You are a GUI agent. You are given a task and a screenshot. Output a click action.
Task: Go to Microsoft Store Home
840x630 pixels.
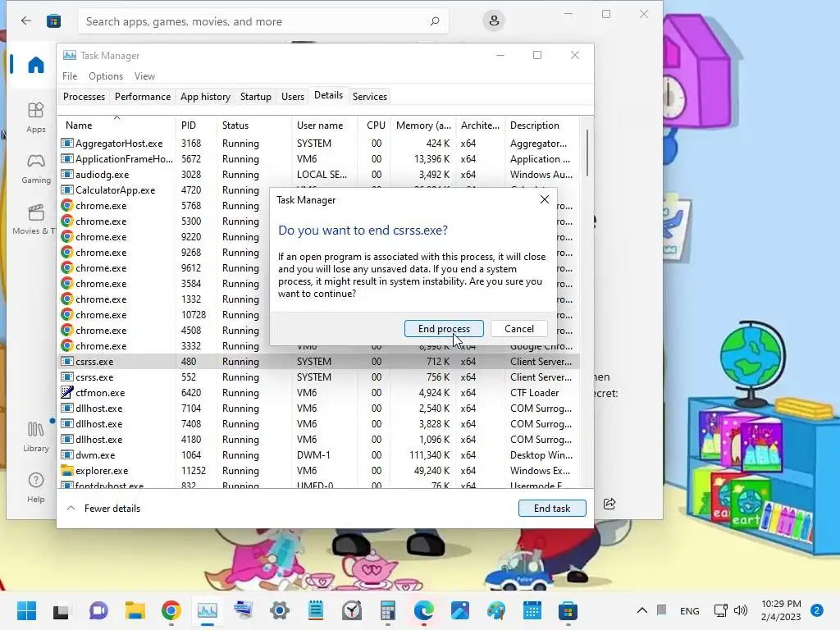tap(36, 65)
